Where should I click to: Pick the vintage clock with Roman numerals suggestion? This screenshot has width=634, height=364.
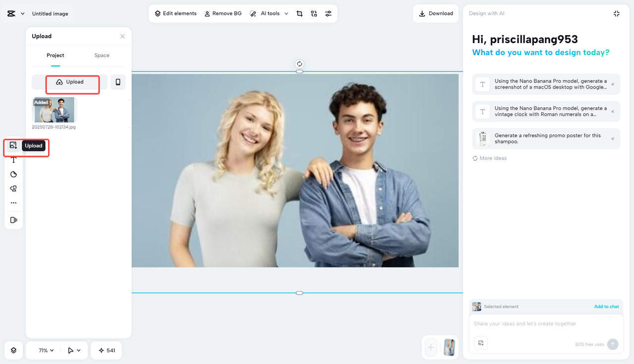coord(546,111)
